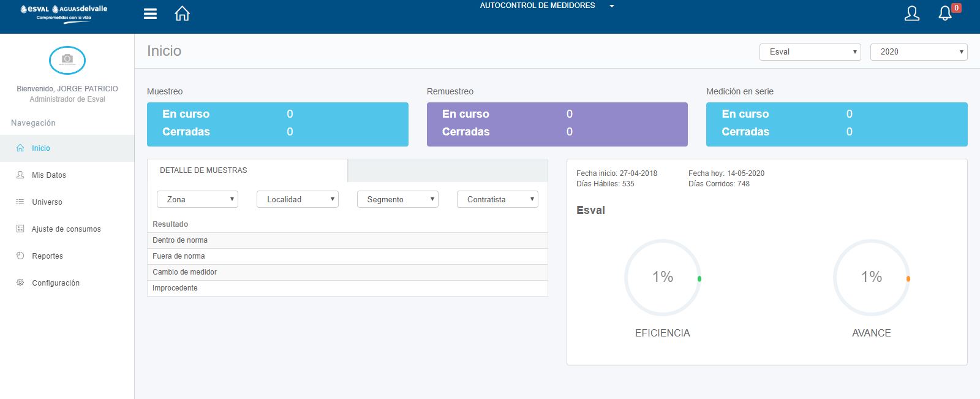Open the Segmento filter dropdown
Screen dimensions: 980x399
click(398, 199)
